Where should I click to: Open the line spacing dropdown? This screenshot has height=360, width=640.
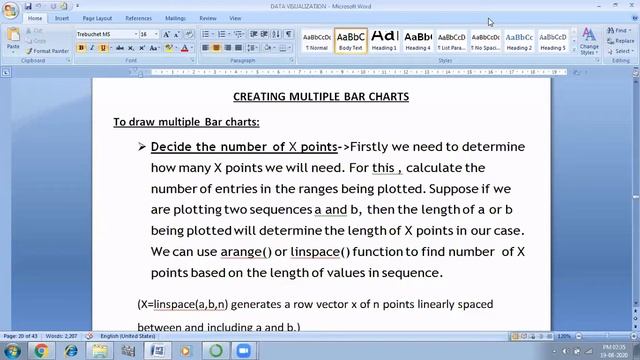coord(257,48)
